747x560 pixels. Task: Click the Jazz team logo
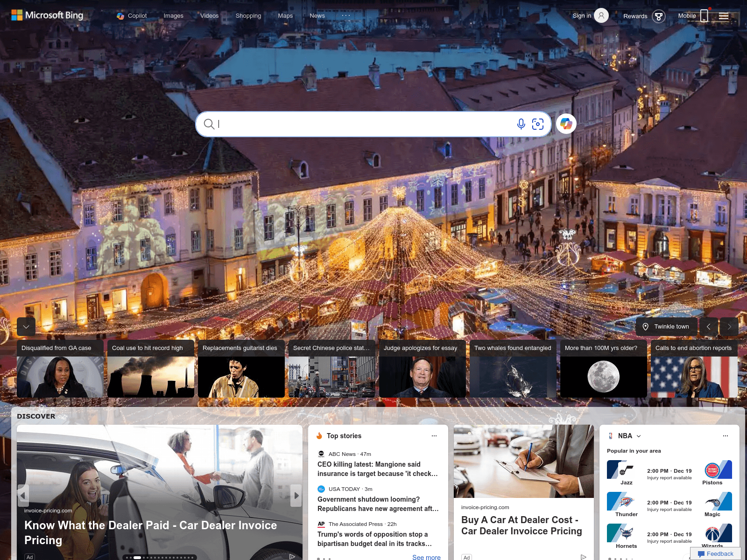[x=626, y=469]
